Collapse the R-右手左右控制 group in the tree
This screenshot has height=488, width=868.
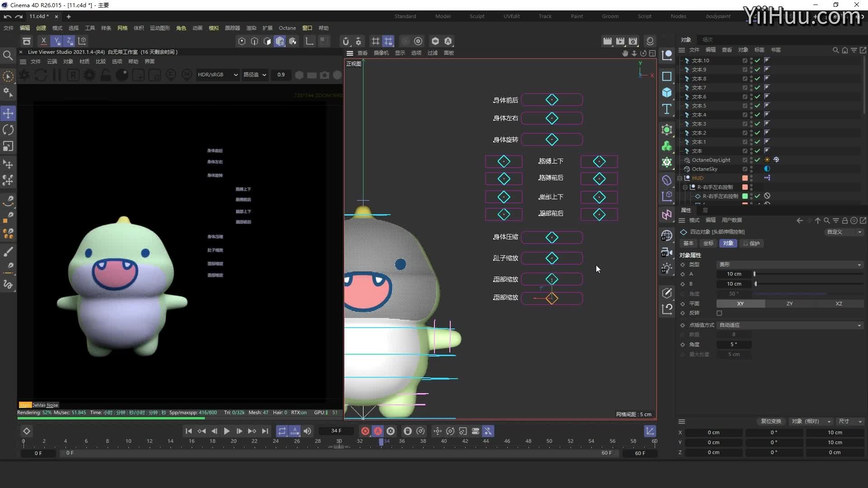click(685, 187)
